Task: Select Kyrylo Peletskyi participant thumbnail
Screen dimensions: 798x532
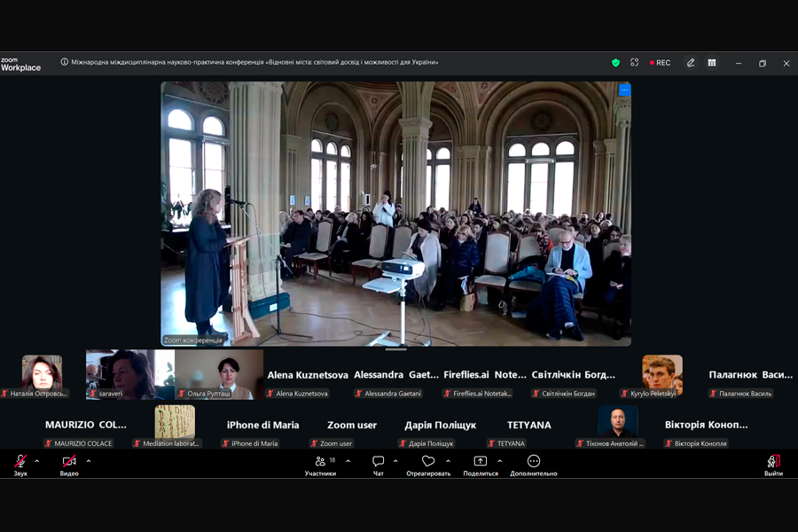Action: 662,375
